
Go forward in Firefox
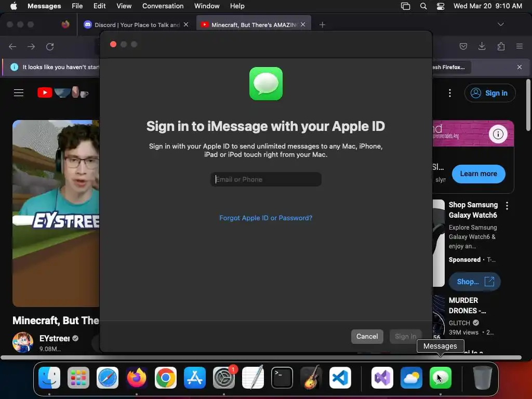31,46
